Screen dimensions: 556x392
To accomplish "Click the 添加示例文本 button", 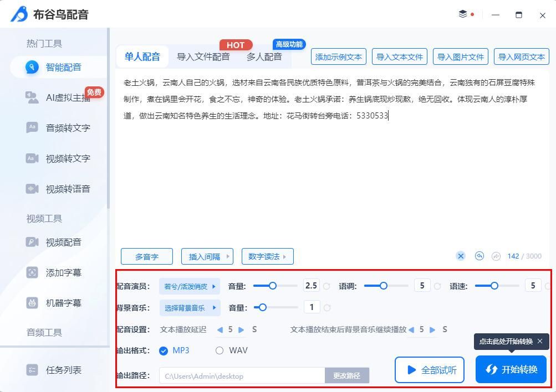I will (338, 56).
